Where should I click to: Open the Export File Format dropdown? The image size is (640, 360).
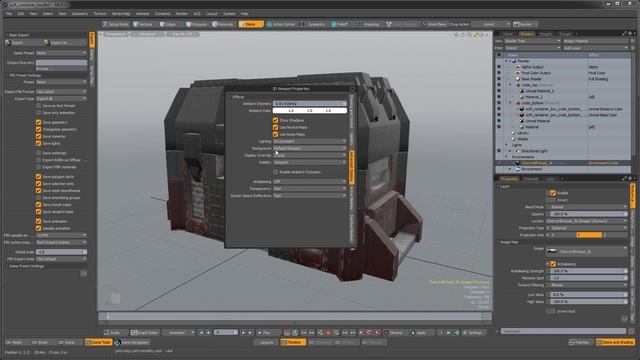click(61, 92)
